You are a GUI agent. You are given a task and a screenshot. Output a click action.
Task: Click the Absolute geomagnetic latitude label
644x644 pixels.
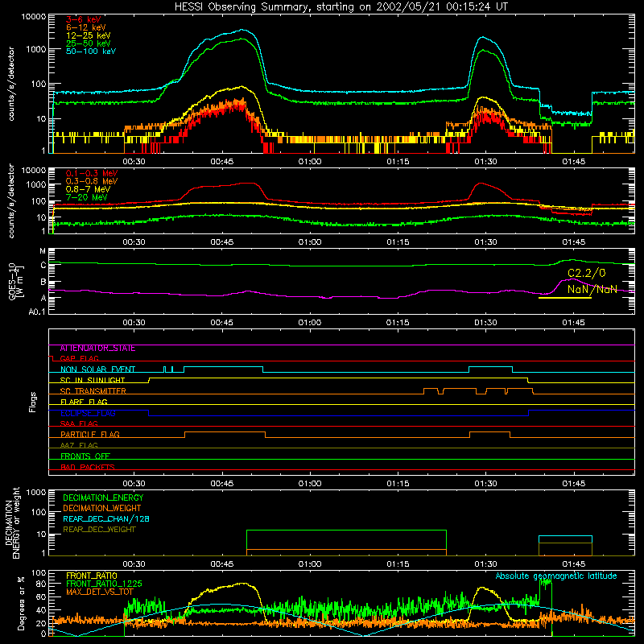pos(556,576)
